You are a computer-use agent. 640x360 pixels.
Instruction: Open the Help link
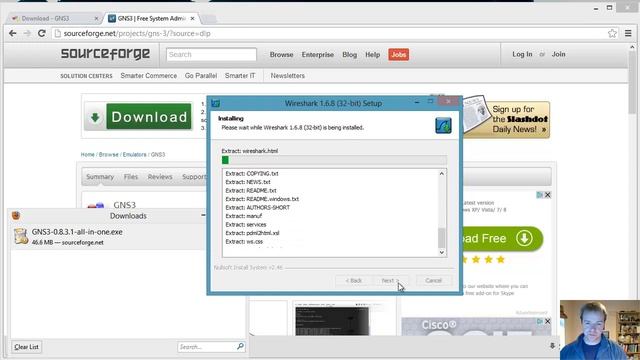pos(372,55)
